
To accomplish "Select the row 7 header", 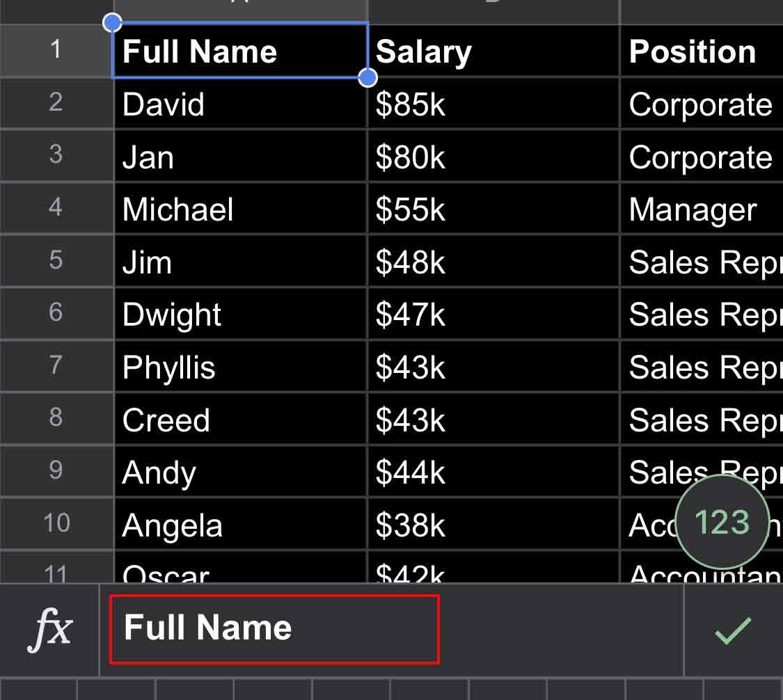I will tap(56, 366).
